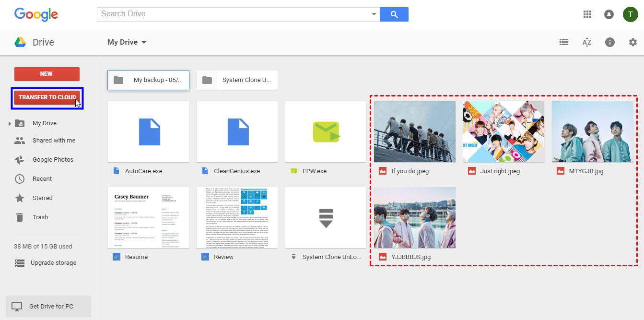Open the AZ sort options
Screen dimensions: 644x320
pyautogui.click(x=587, y=42)
